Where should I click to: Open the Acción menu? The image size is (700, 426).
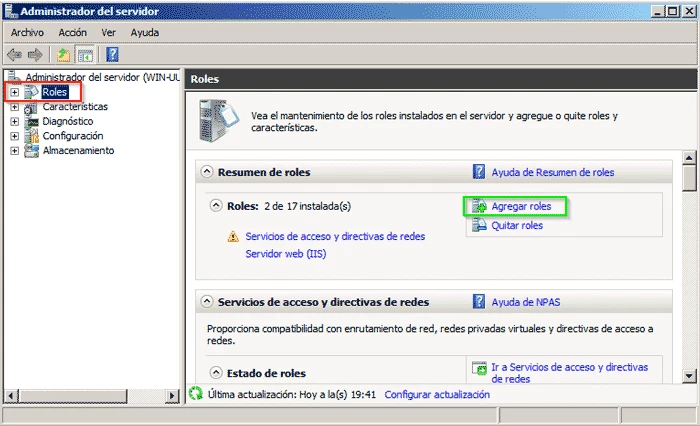(x=73, y=33)
